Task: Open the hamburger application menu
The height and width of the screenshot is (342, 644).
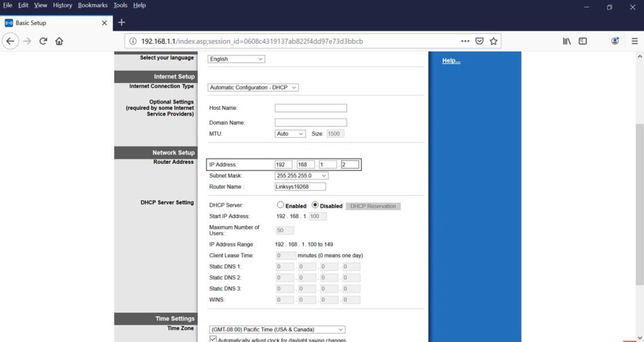Action: (634, 41)
